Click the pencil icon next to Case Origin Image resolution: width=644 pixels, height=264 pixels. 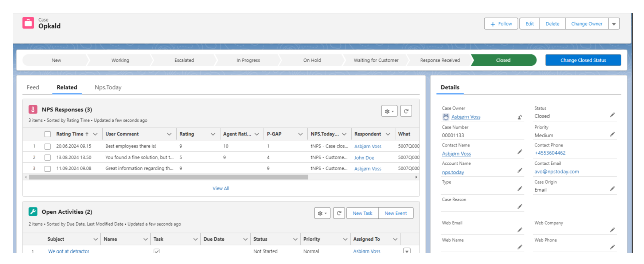tap(612, 189)
